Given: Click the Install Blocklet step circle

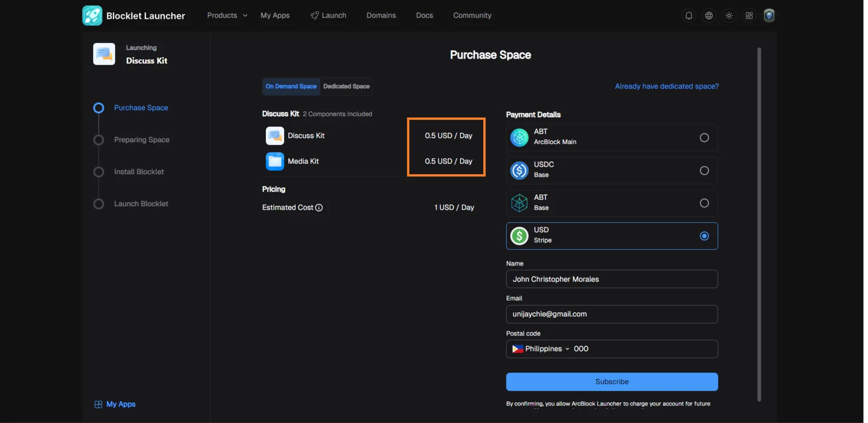Looking at the screenshot, I should (98, 172).
